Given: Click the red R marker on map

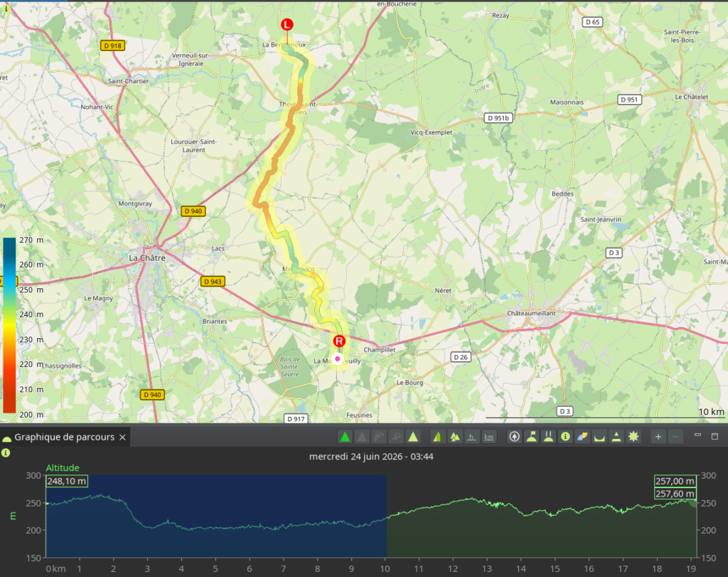Looking at the screenshot, I should coord(339,341).
